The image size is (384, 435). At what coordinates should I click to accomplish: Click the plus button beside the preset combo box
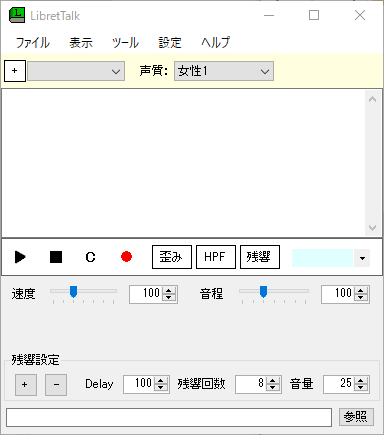[x=15, y=71]
